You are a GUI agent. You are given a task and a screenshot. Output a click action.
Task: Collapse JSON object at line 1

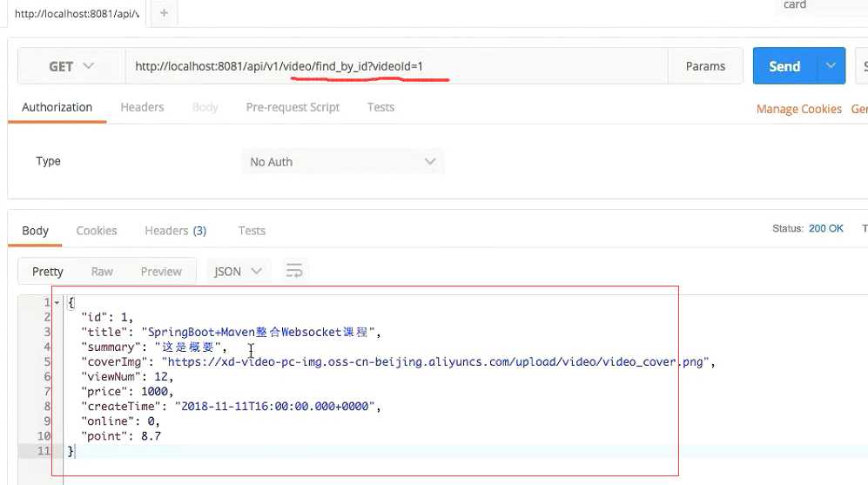(x=57, y=302)
